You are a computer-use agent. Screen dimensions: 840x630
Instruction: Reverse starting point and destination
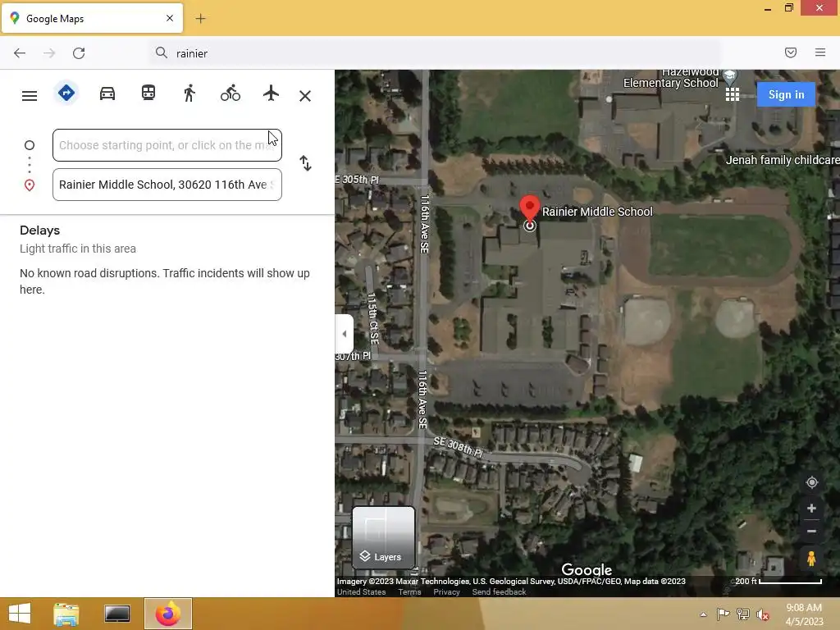tap(305, 163)
